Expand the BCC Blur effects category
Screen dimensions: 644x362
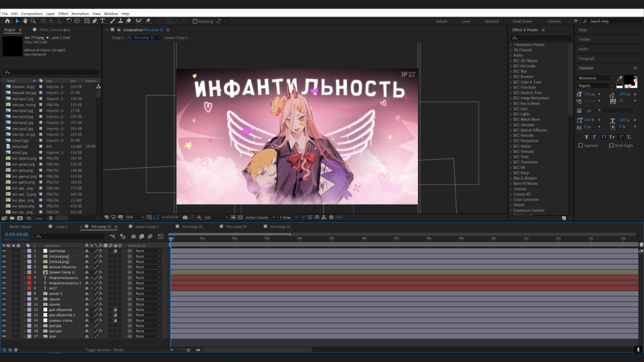511,71
